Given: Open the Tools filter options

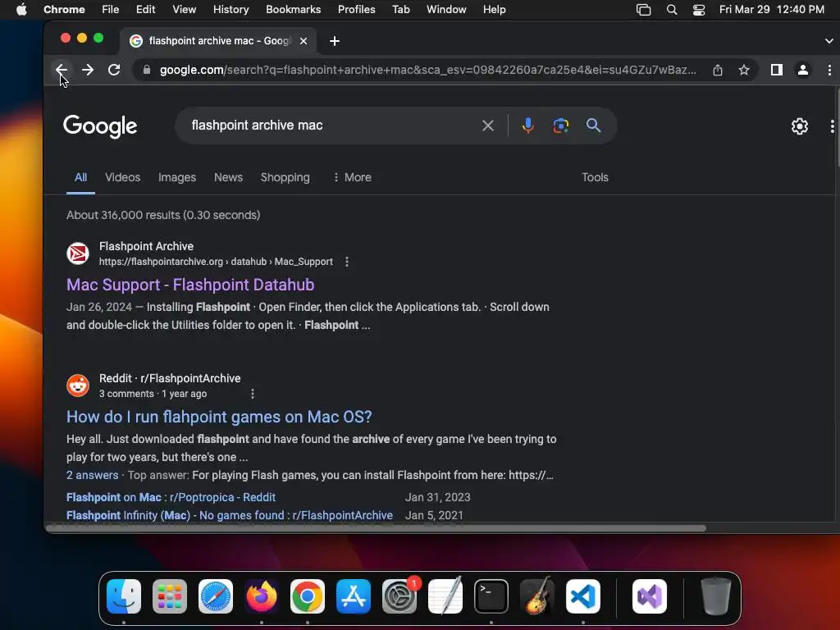Looking at the screenshot, I should coord(595,177).
